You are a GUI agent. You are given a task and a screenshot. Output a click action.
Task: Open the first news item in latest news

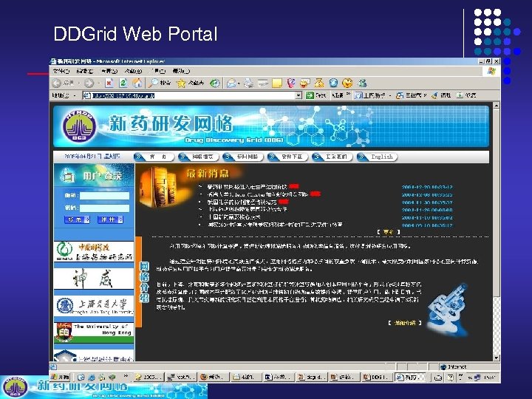pos(247,187)
